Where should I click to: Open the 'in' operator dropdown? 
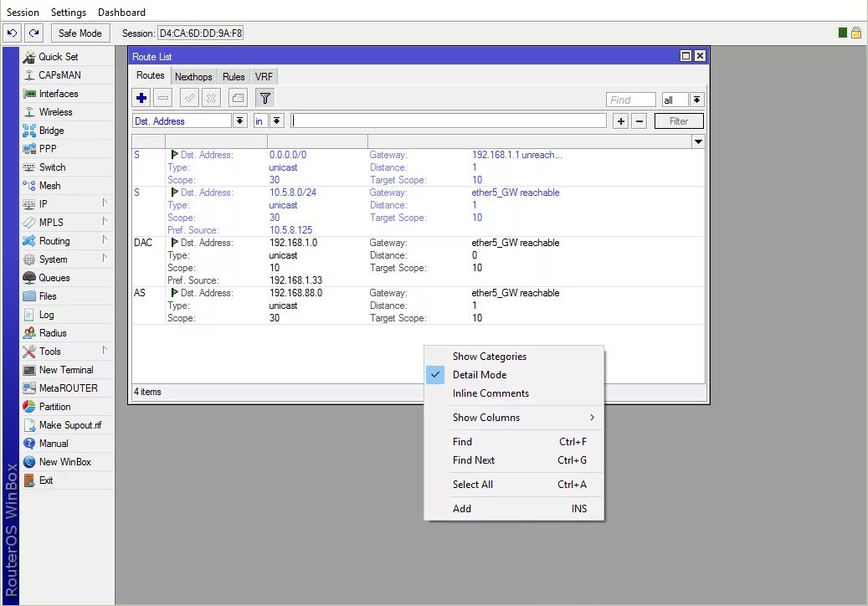pyautogui.click(x=277, y=121)
